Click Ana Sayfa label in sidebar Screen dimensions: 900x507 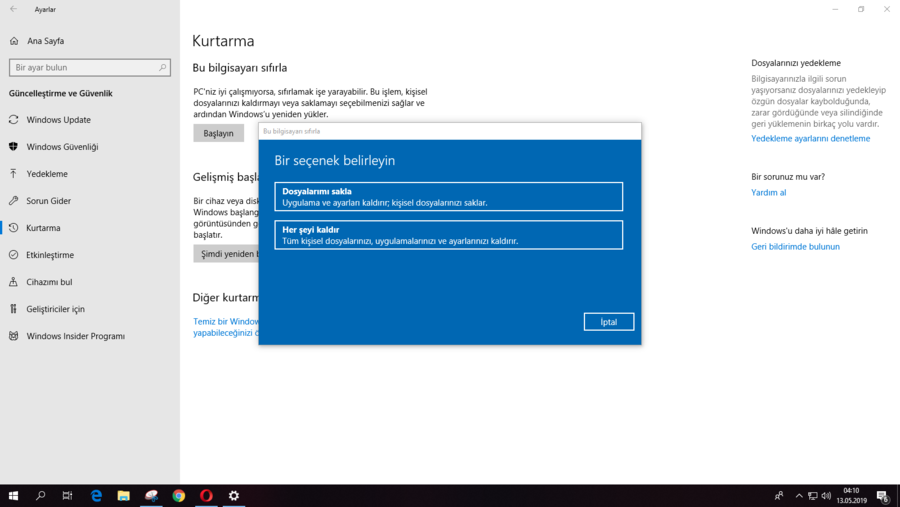coord(45,41)
